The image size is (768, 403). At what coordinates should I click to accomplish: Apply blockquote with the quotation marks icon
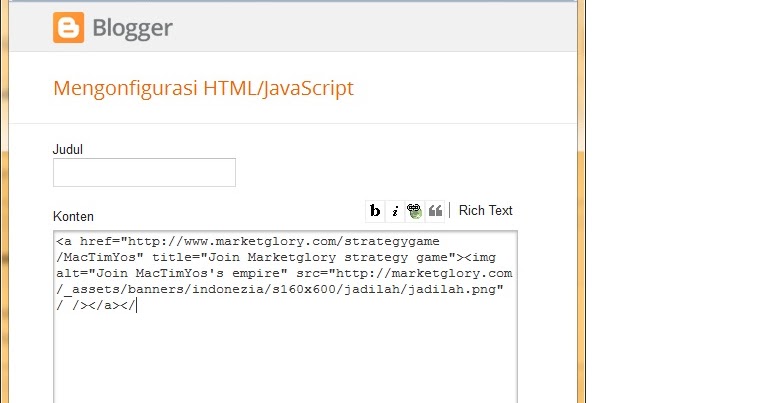tap(435, 211)
